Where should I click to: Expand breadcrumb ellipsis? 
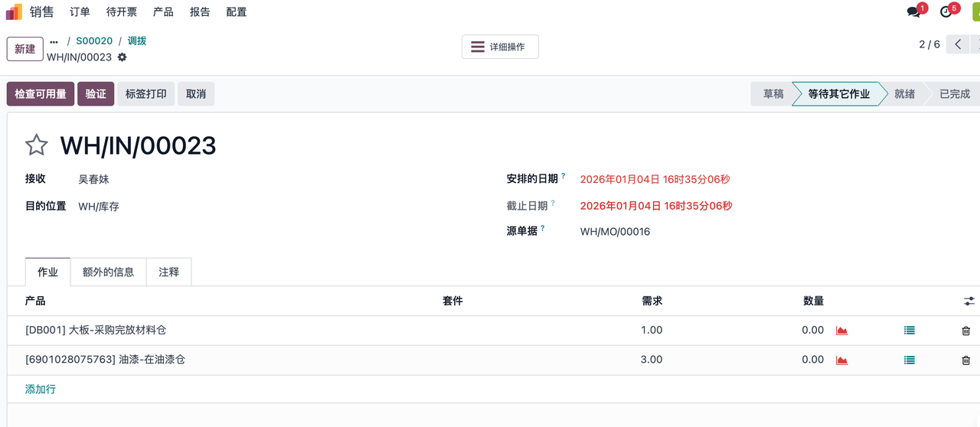click(54, 41)
